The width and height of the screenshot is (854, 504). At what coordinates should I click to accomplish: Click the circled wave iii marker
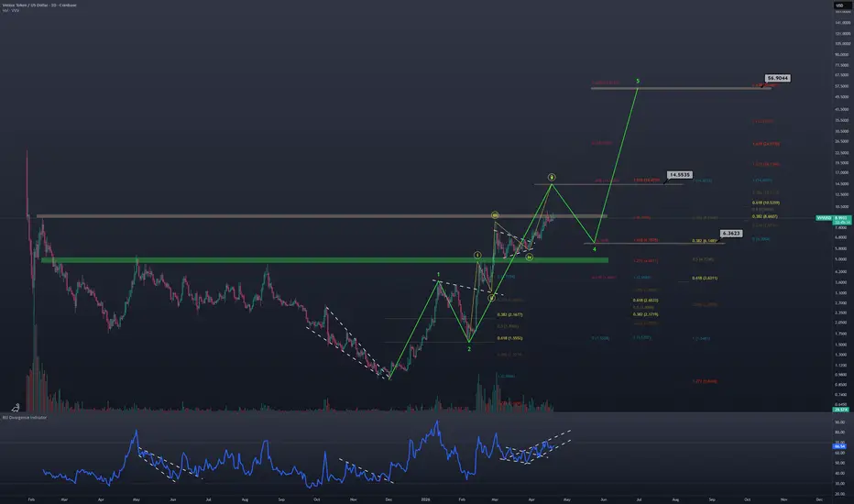[495, 215]
